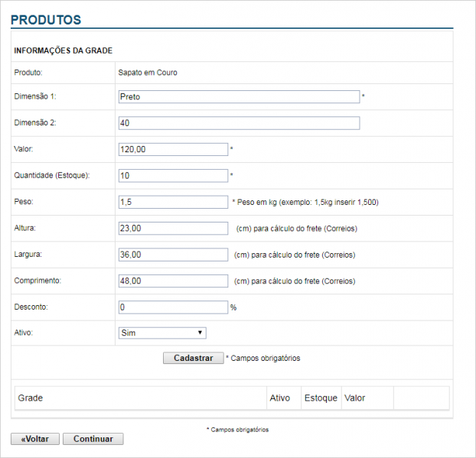The width and height of the screenshot is (476, 458).
Task: Click the Quantidade (Estoque) input field
Action: click(173, 176)
